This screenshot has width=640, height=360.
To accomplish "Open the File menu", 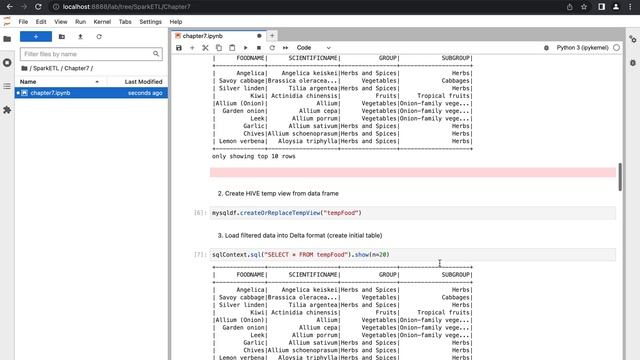I will click(x=23, y=22).
